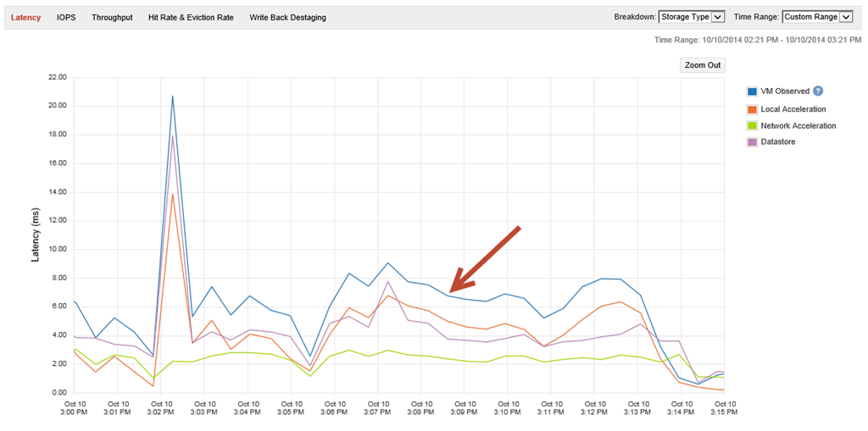
Task: Open the Breakdown Storage Type dropdown
Action: pos(691,17)
